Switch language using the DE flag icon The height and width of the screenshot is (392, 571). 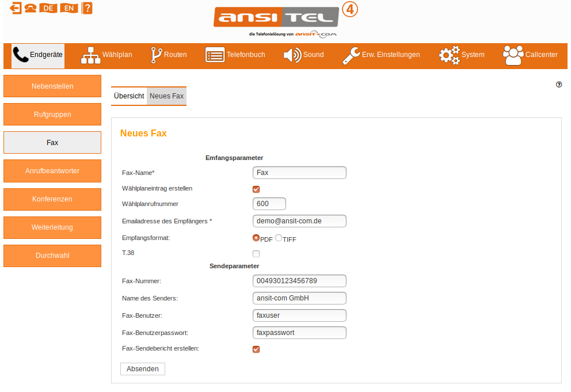click(47, 9)
